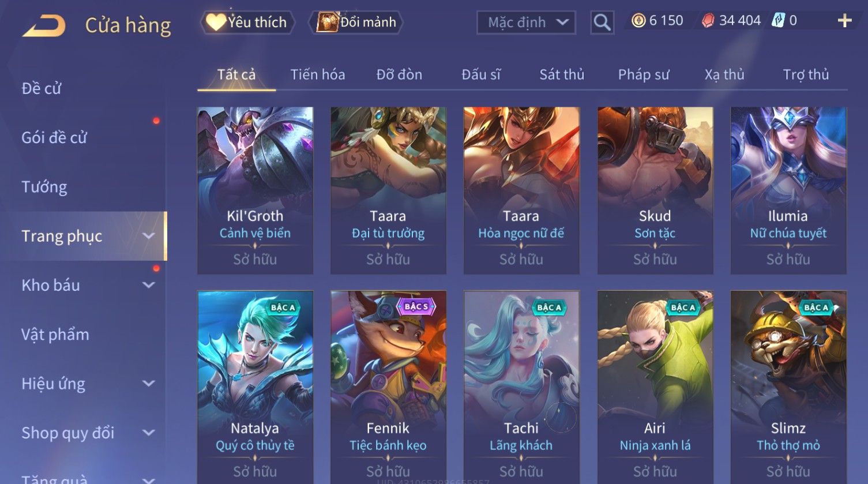Collapse the Trang phục sidebar section

point(148,236)
